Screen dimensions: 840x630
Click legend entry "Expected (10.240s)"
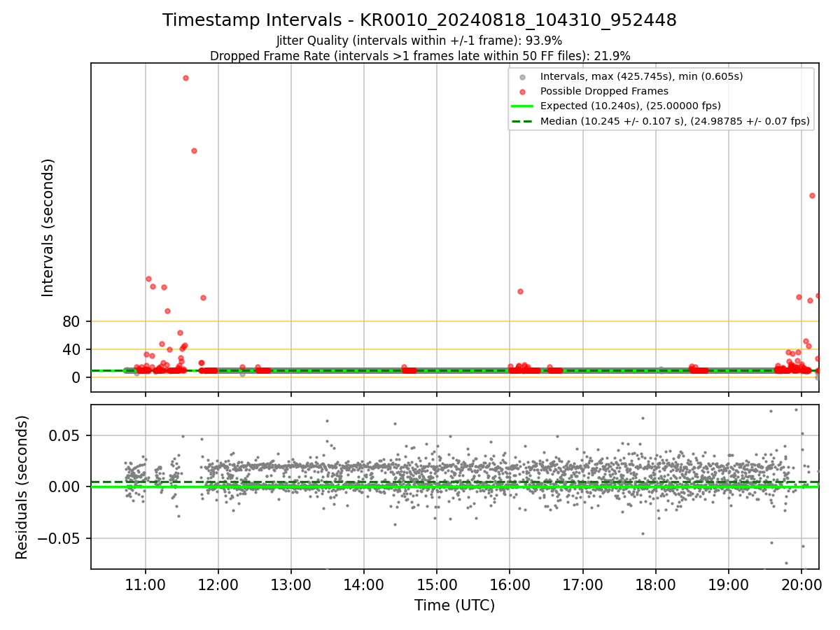point(630,106)
